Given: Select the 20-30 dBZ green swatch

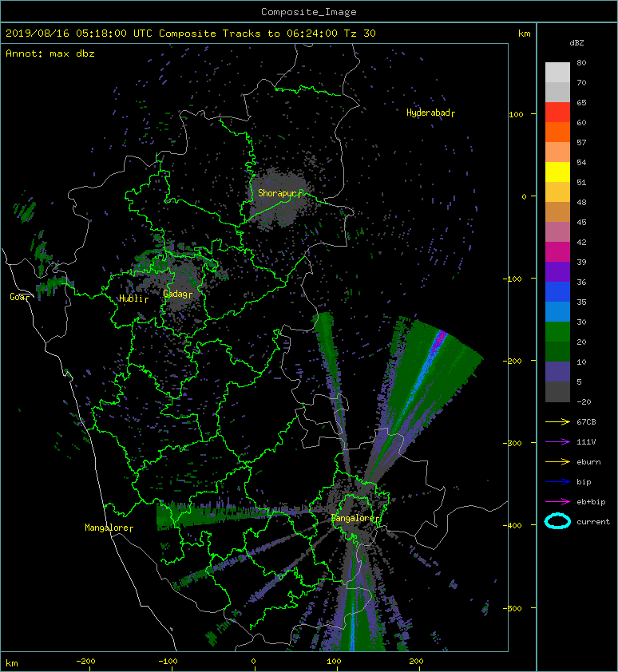Looking at the screenshot, I should pos(557,332).
